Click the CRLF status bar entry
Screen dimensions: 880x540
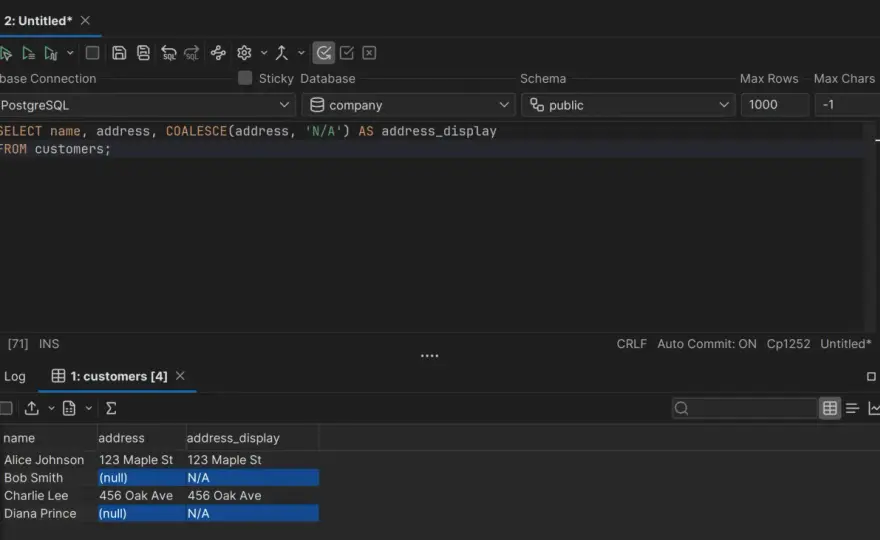[631, 344]
